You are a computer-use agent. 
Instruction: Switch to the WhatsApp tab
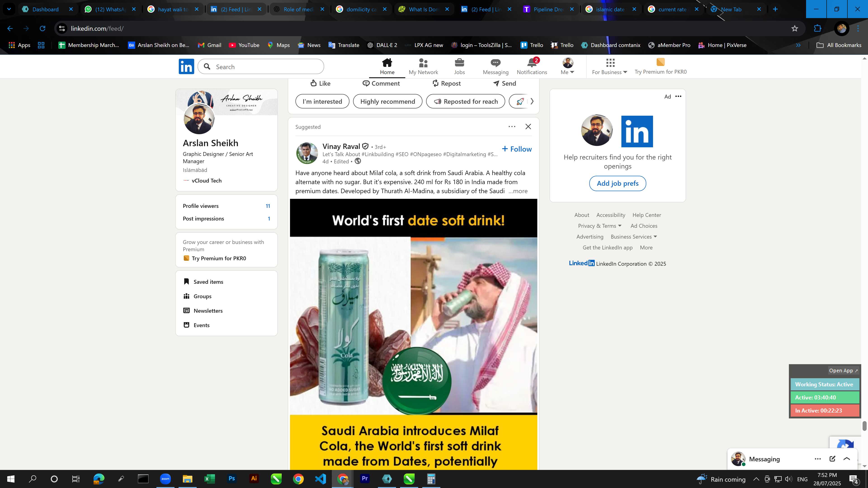click(x=109, y=9)
